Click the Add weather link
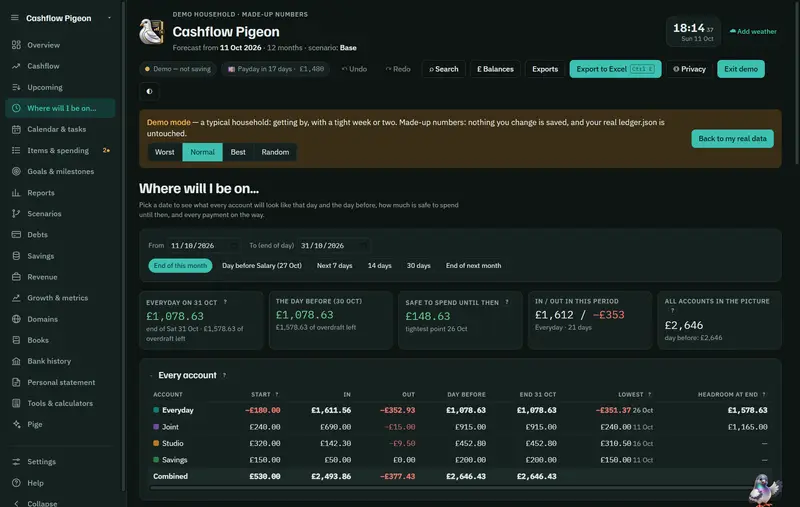The width and height of the screenshot is (800, 507). pyautogui.click(x=753, y=32)
